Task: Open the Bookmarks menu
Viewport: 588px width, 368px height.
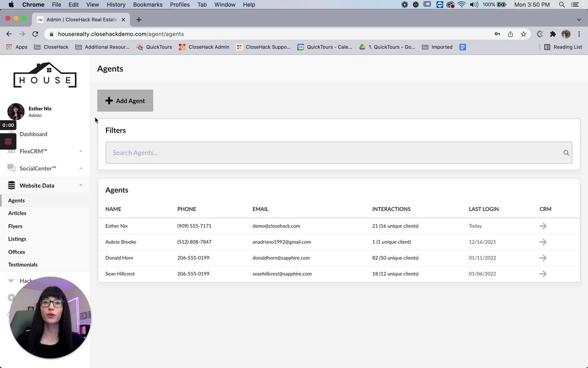Action: [147, 5]
